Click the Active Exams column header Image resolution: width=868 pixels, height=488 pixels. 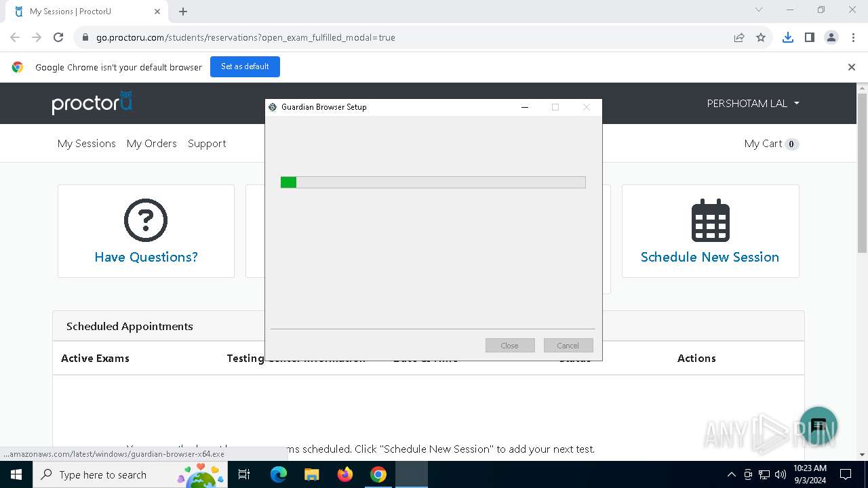[x=95, y=359]
